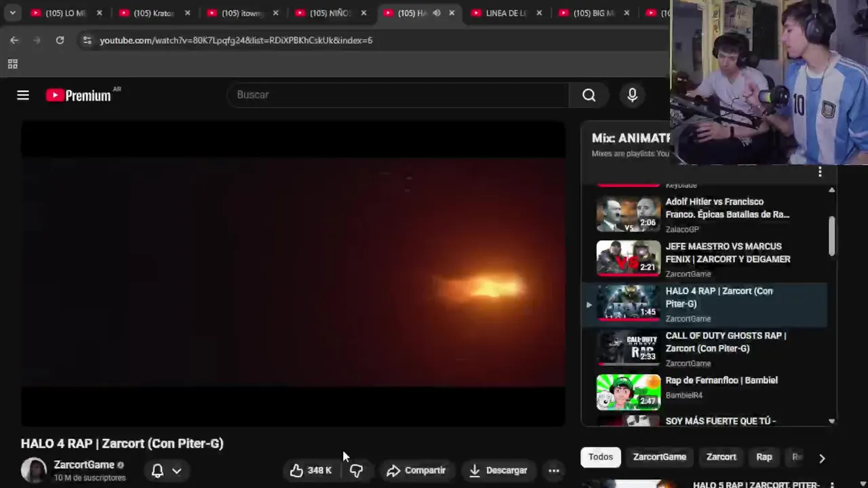The width and height of the screenshot is (868, 488).
Task: Open the ZarcortGame channel name link
Action: pos(84,465)
